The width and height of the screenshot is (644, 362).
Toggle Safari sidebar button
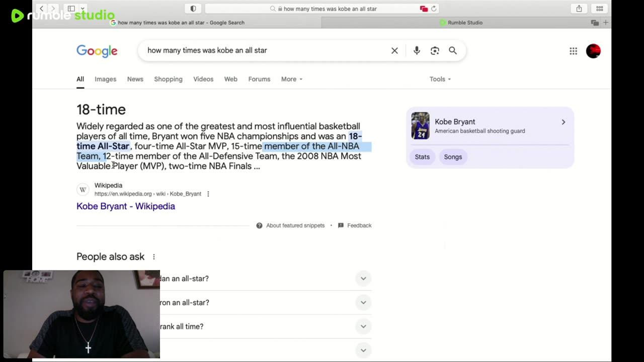pyautogui.click(x=71, y=9)
